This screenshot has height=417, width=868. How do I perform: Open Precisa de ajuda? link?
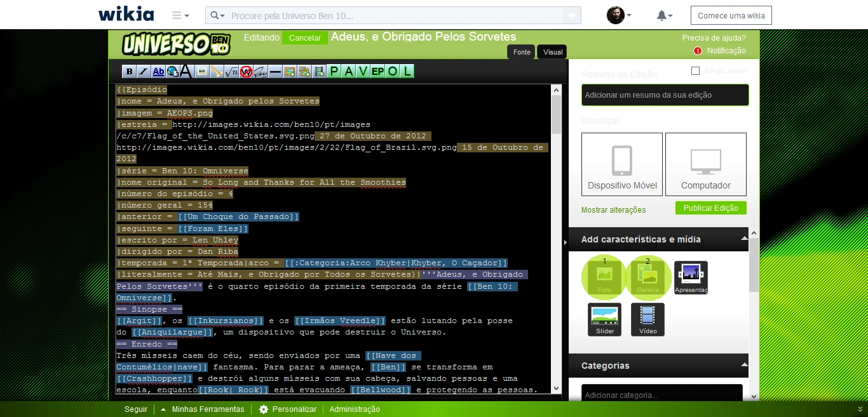[x=714, y=38]
